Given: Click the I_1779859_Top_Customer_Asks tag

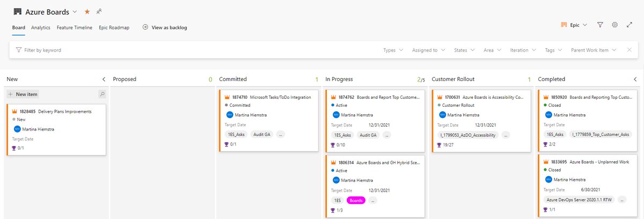Looking at the screenshot, I should [x=601, y=135].
